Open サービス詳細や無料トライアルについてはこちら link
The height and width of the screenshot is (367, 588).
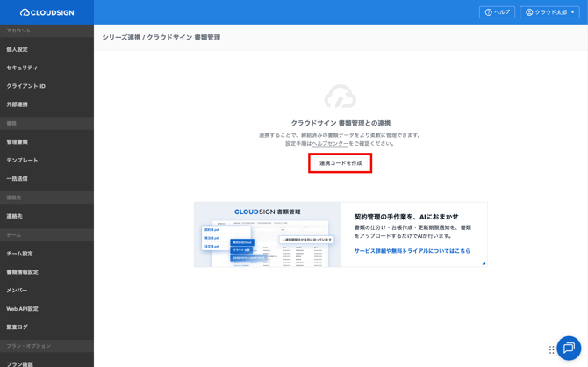[x=412, y=251]
